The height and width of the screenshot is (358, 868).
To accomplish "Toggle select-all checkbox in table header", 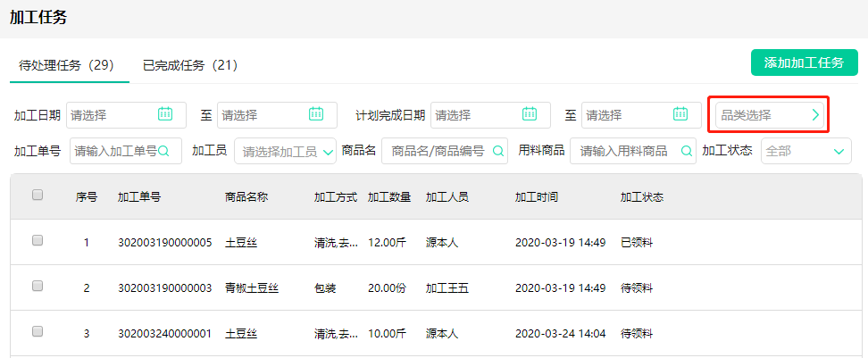I will click(x=38, y=195).
